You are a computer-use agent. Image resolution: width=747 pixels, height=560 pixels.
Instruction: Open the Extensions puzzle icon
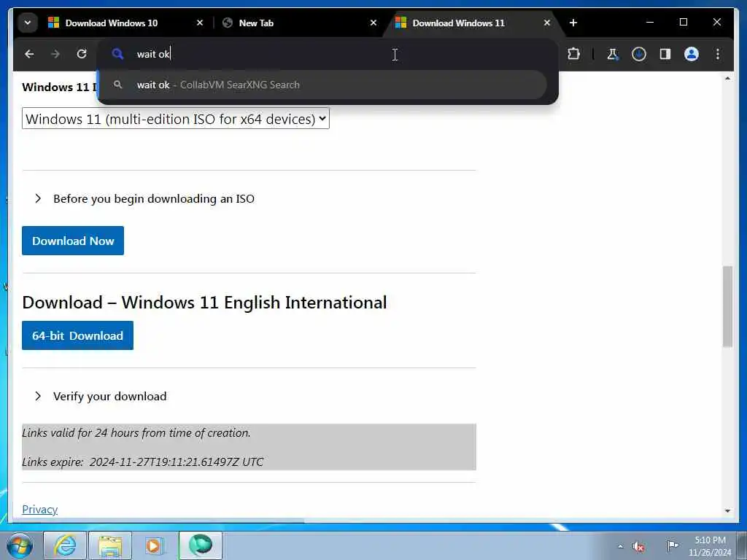573,54
